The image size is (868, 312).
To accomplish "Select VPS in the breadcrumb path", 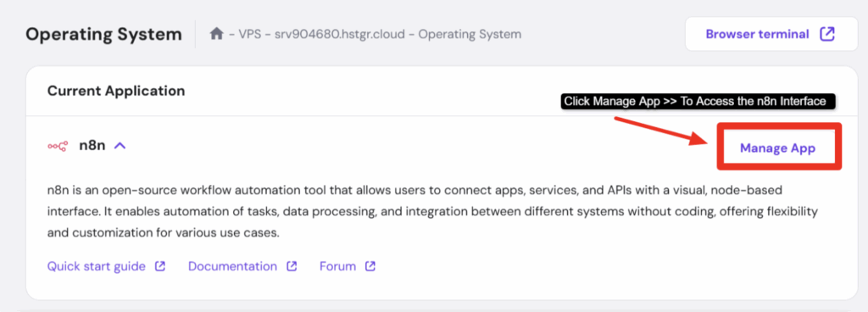I will (x=251, y=34).
